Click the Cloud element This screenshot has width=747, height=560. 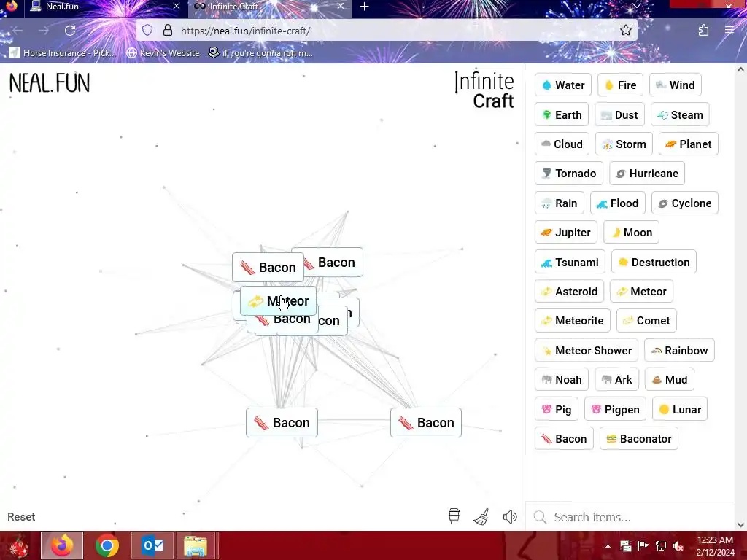(562, 144)
